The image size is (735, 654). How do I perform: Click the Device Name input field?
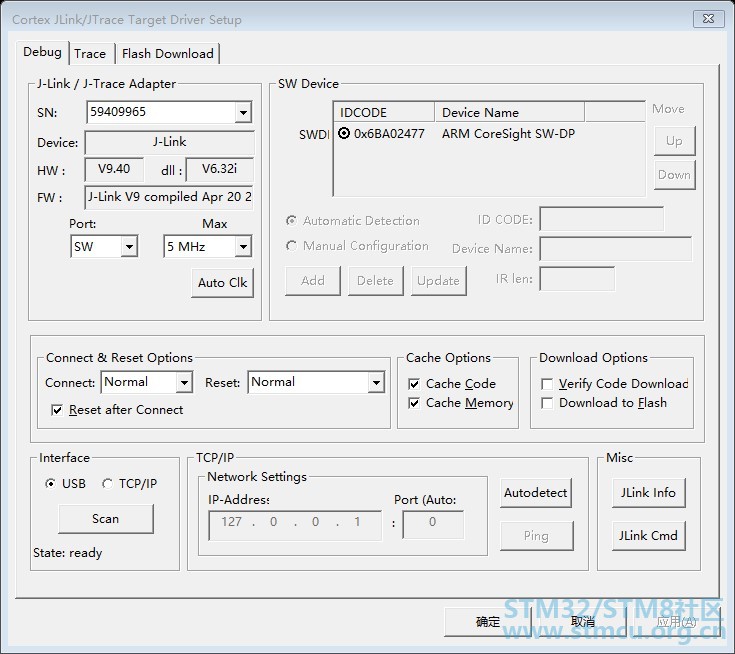(x=615, y=248)
